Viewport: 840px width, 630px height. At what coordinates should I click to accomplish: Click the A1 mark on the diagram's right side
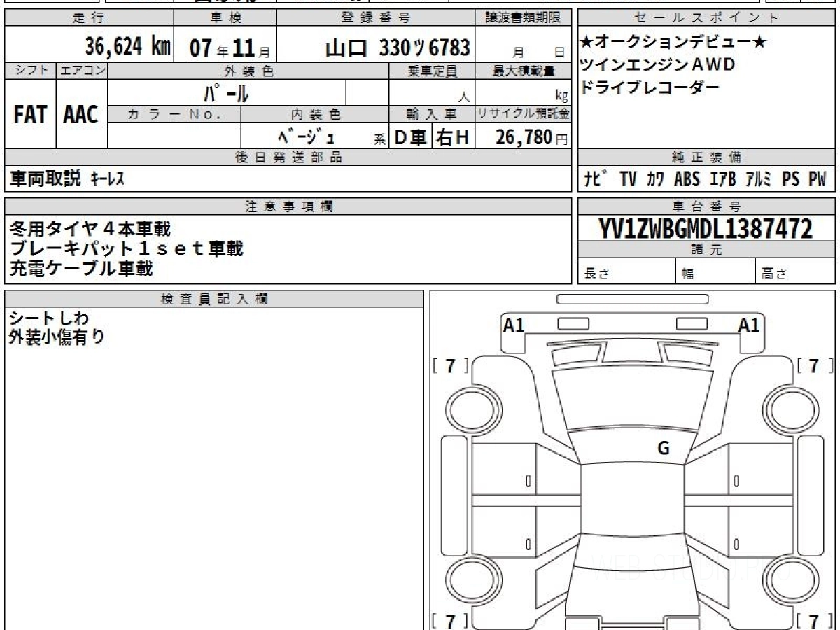749,325
